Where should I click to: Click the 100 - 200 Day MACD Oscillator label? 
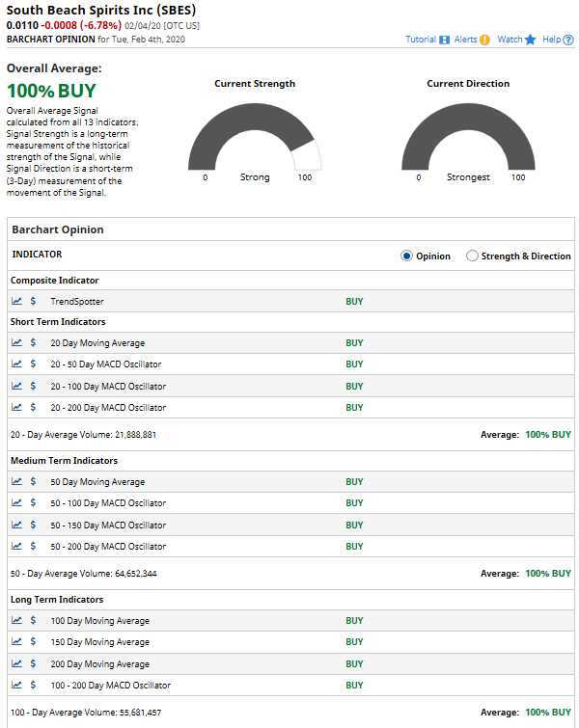coord(111,686)
